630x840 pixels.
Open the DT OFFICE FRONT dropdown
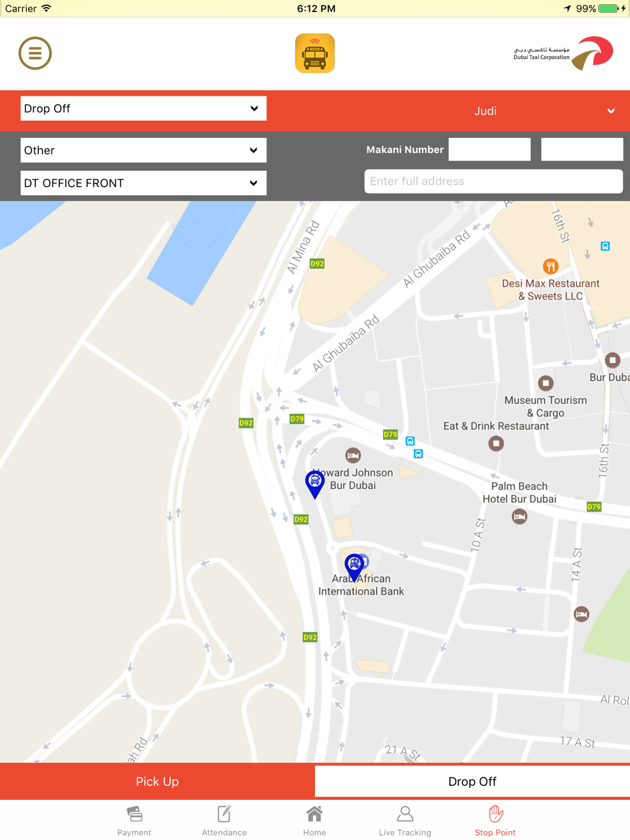pyautogui.click(x=144, y=183)
